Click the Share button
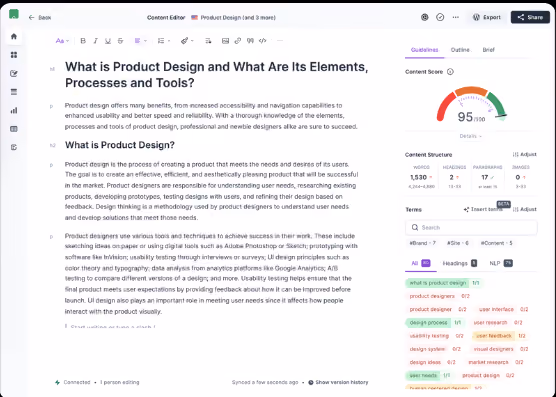This screenshot has height=397, width=556. [530, 17]
